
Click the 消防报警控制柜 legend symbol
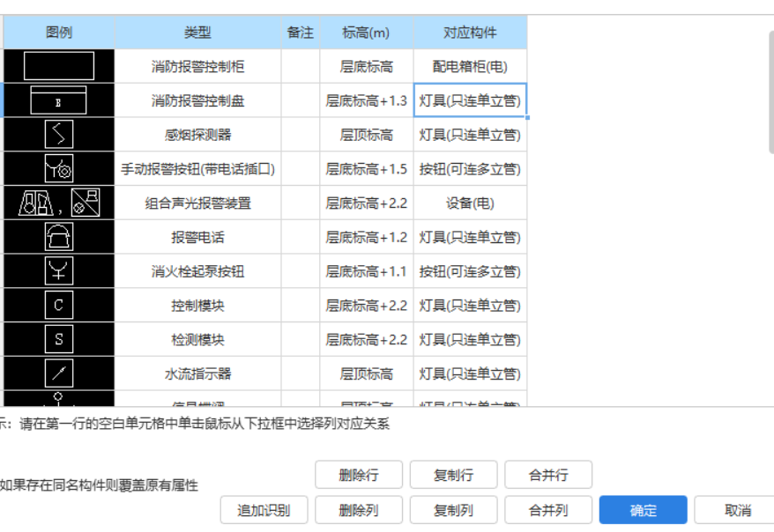click(x=59, y=66)
